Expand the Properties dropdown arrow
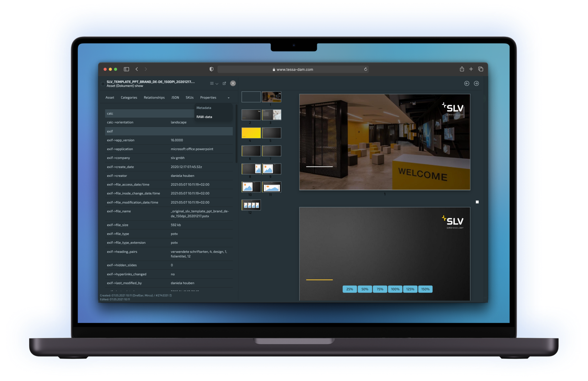The width and height of the screenshot is (588, 381). tap(229, 98)
